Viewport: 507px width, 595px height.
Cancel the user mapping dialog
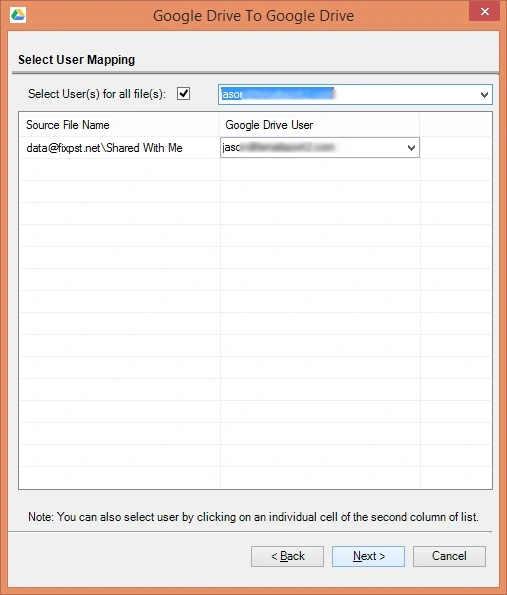coord(449,556)
